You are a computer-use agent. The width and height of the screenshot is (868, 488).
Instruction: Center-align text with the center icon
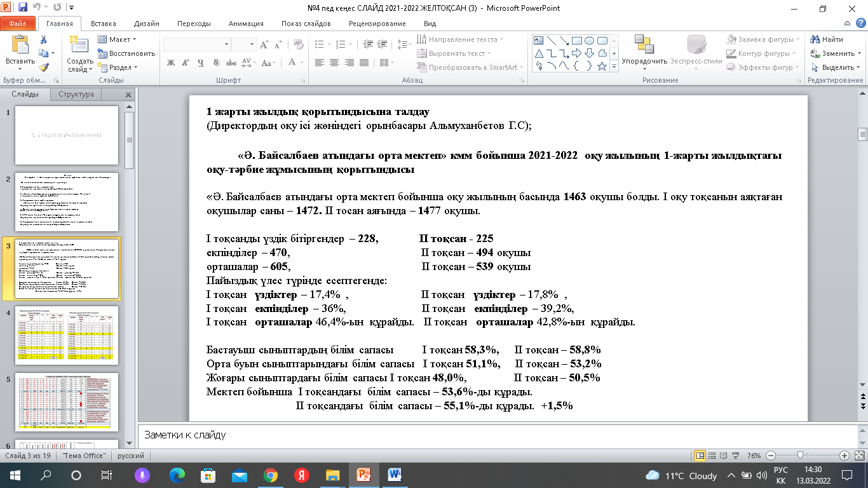pos(333,62)
